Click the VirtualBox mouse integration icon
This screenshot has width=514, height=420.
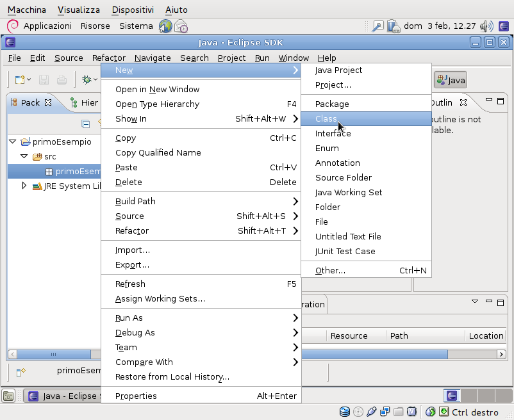coord(430,412)
